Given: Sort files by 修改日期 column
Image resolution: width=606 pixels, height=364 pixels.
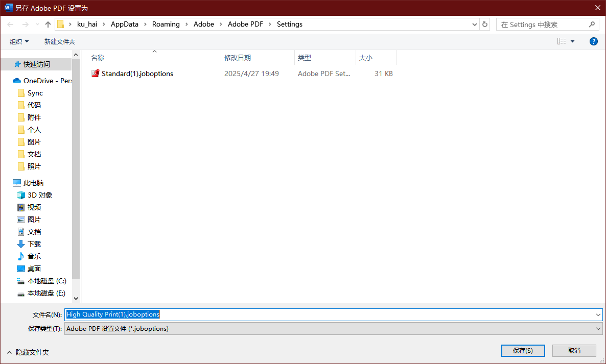Looking at the screenshot, I should pyautogui.click(x=258, y=58).
